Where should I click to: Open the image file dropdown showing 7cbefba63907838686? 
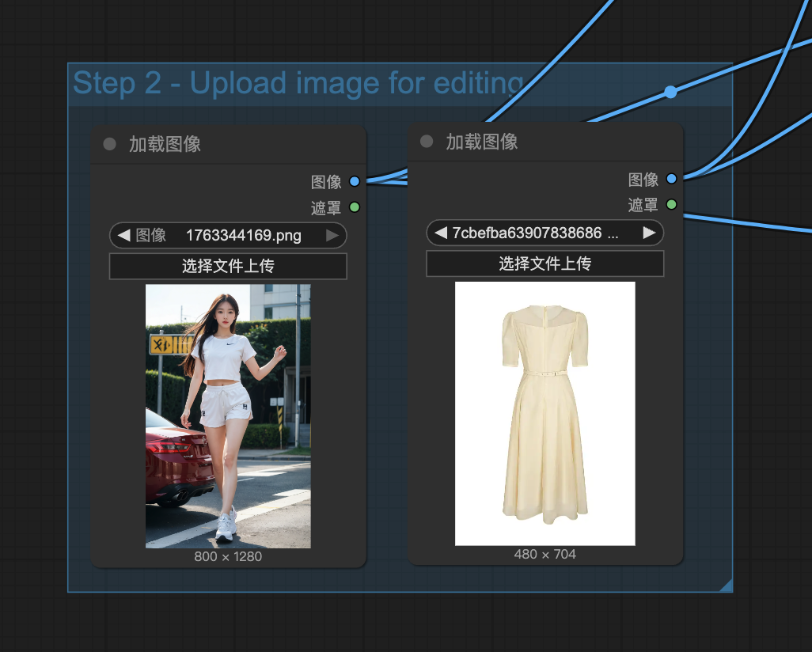point(544,233)
